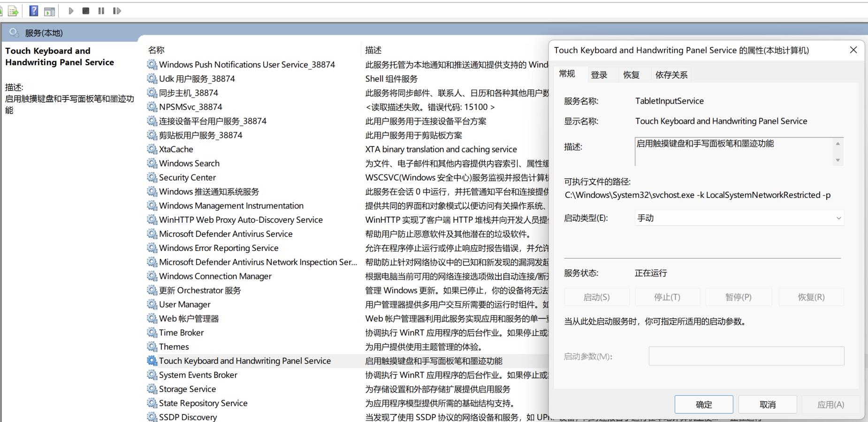
Task: Click the 恢复(R) service button
Action: (x=811, y=297)
